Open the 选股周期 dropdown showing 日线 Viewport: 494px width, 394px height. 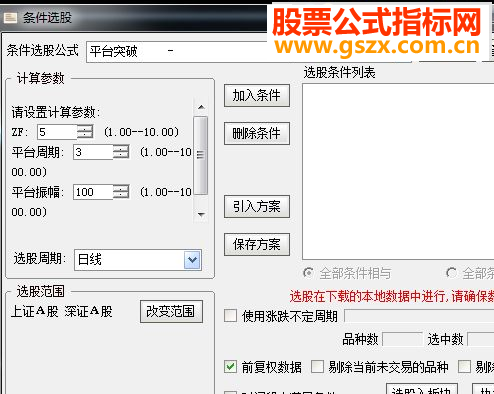138,260
